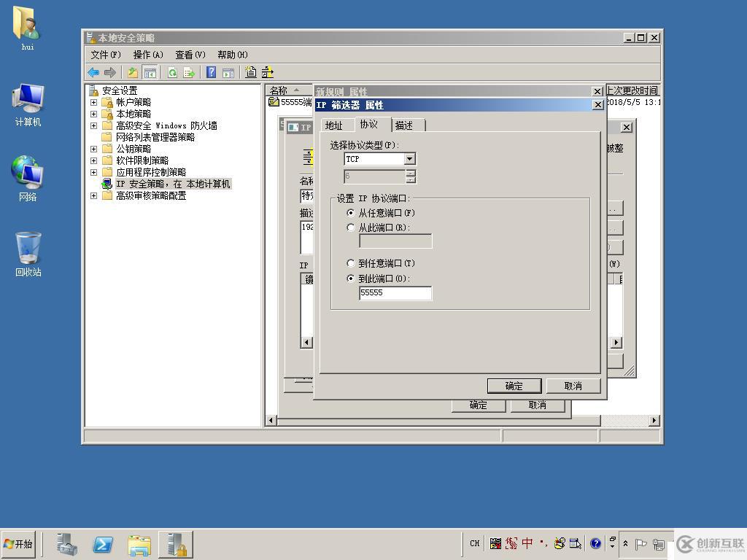The image size is (747, 560).
Task: Click the Export list toolbar icon
Action: point(189,72)
